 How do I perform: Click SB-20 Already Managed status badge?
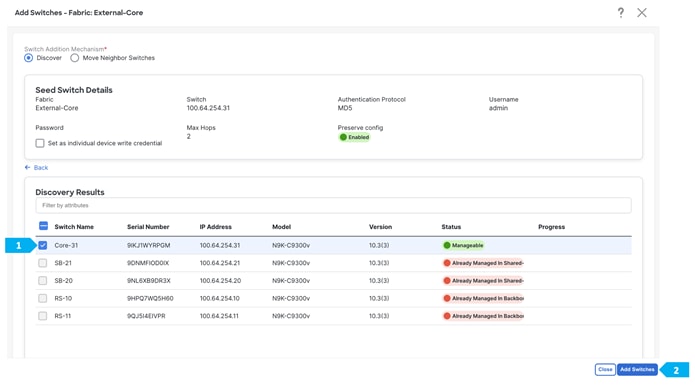(x=483, y=281)
